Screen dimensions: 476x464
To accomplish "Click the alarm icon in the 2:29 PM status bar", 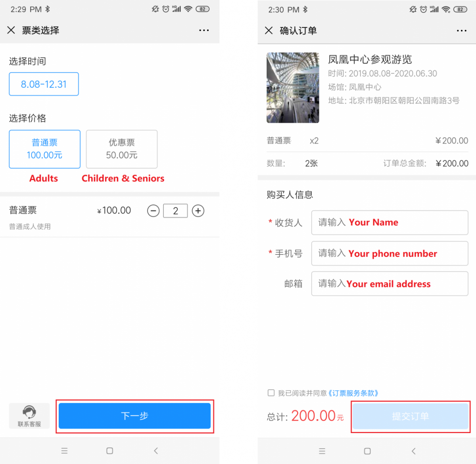I will click(166, 9).
